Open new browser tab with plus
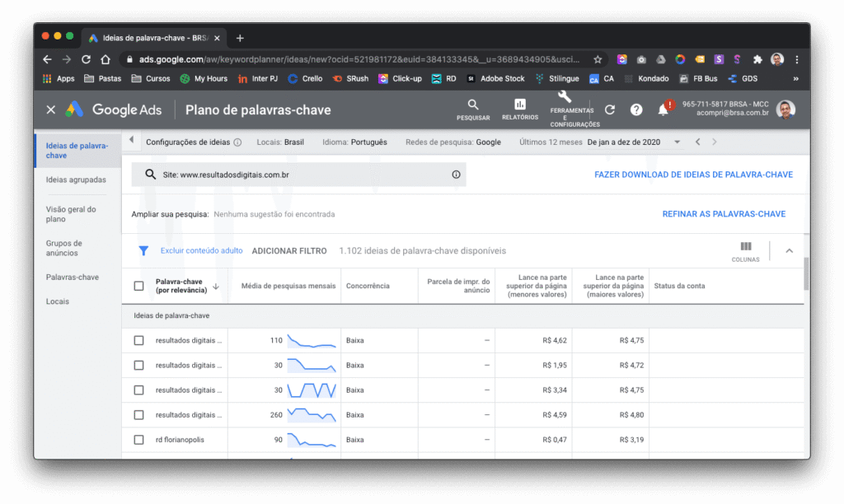The height and width of the screenshot is (504, 844). pyautogui.click(x=240, y=38)
